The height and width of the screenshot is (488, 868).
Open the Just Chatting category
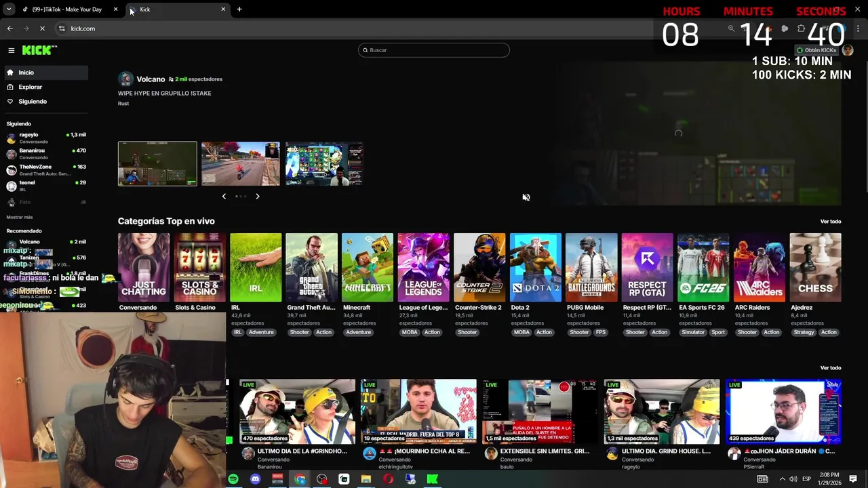pyautogui.click(x=144, y=268)
